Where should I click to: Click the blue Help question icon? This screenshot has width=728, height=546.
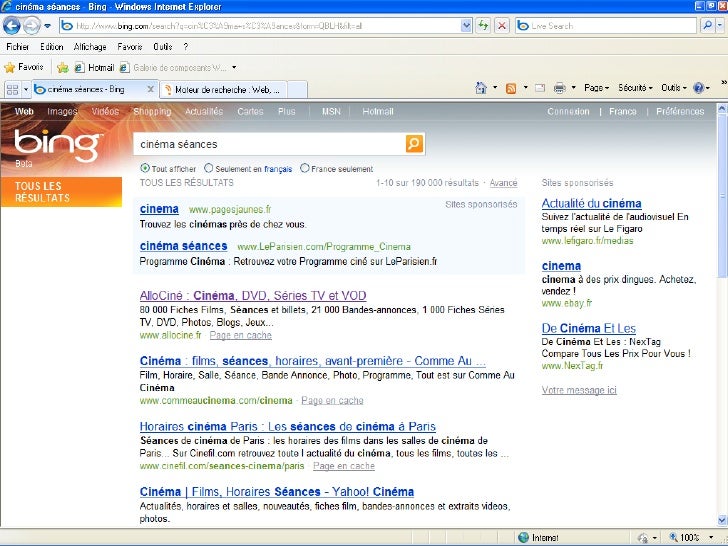[x=698, y=88]
